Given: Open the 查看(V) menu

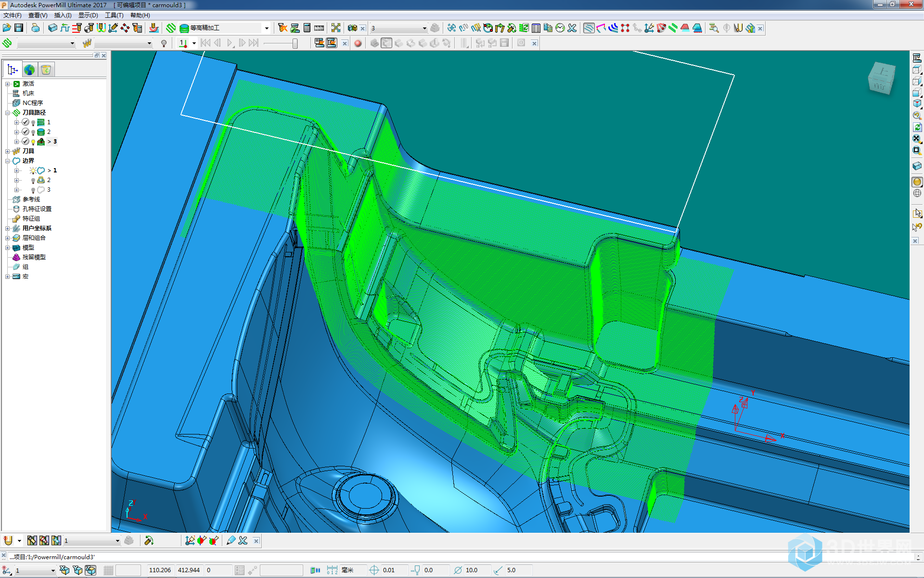Looking at the screenshot, I should (x=38, y=15).
